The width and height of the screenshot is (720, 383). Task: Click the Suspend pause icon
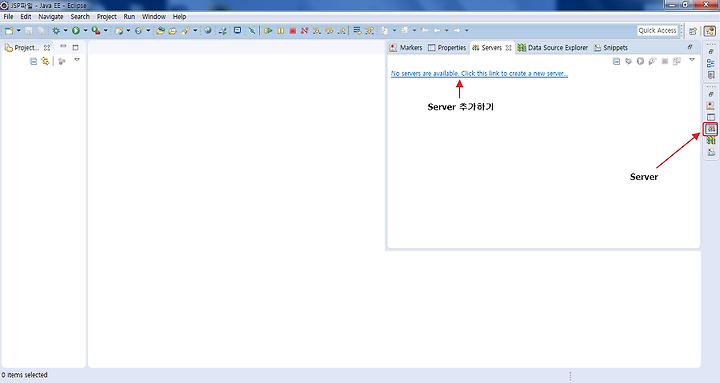pos(281,31)
